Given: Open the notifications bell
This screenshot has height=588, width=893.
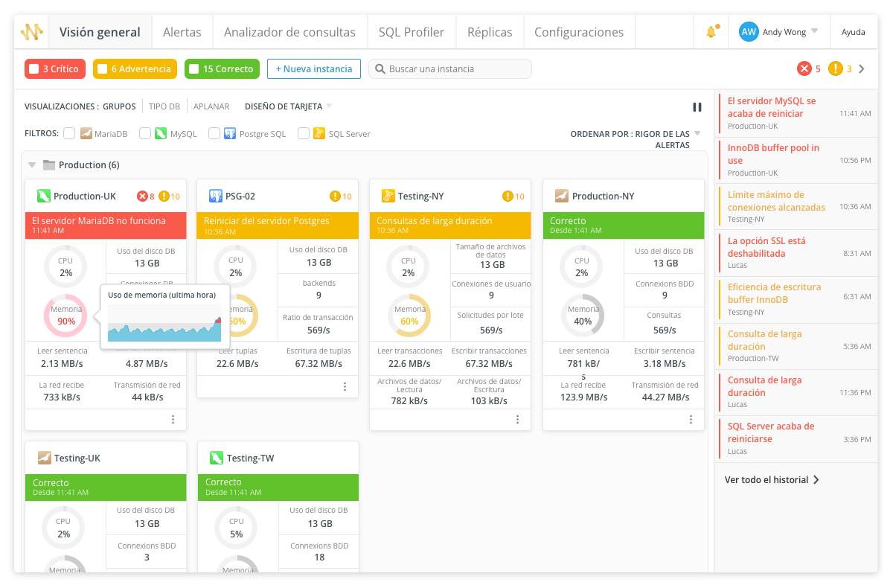Looking at the screenshot, I should [x=711, y=32].
